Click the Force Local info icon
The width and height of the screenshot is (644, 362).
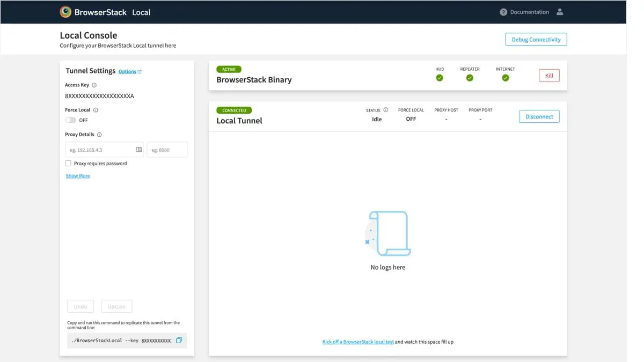click(96, 110)
